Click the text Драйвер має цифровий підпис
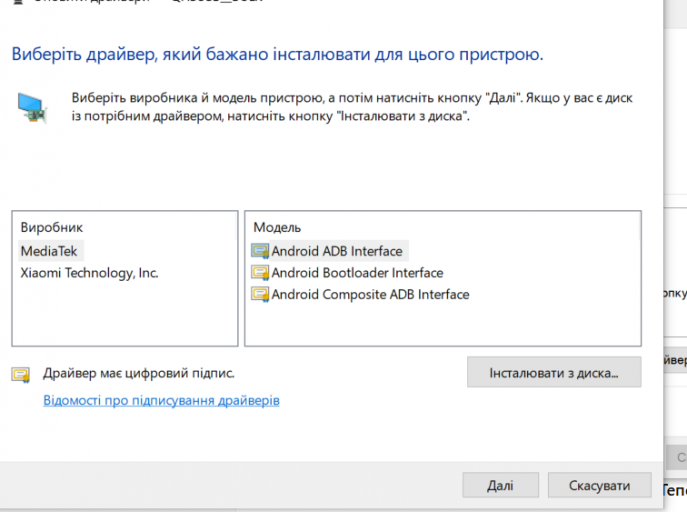 coord(138,373)
